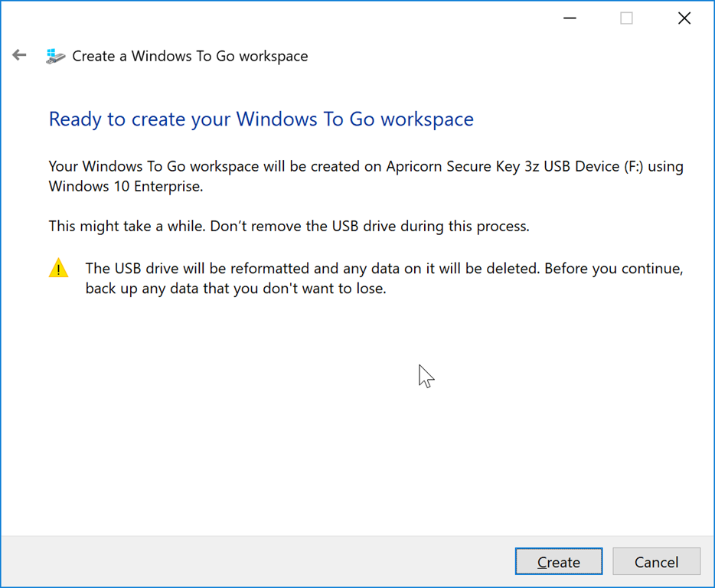
Task: Click the disabled maximize window button
Action: tap(626, 18)
